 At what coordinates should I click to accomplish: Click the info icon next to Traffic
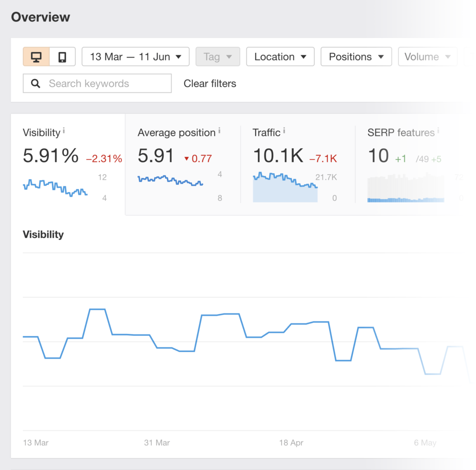284,131
